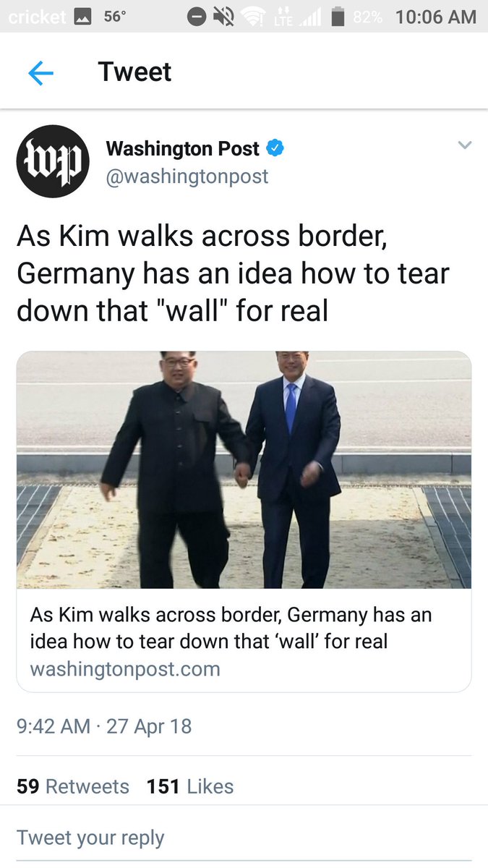The height and width of the screenshot is (868, 488).
Task: Tap the back arrow icon
Action: (x=41, y=72)
